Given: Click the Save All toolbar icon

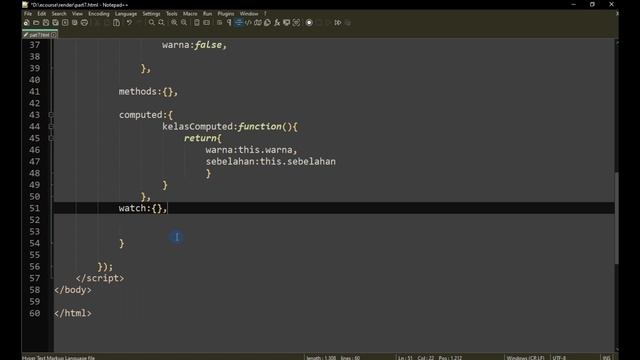Looking at the screenshot, I should [55, 23].
